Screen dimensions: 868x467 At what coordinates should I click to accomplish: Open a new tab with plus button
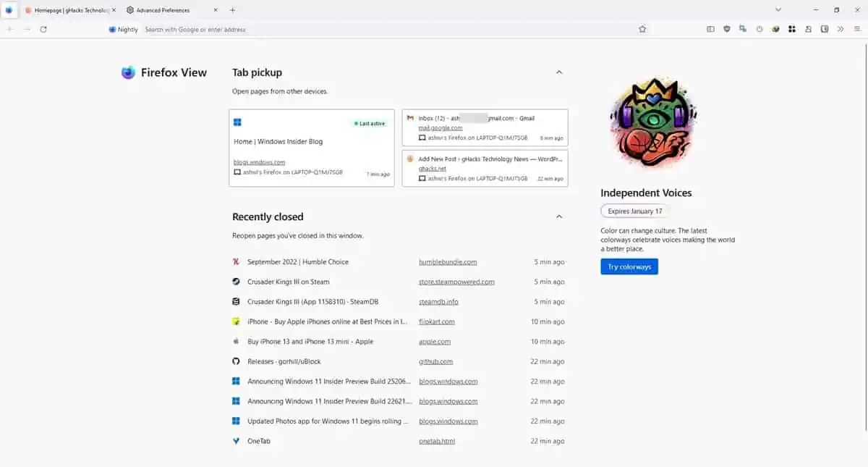pyautogui.click(x=232, y=10)
